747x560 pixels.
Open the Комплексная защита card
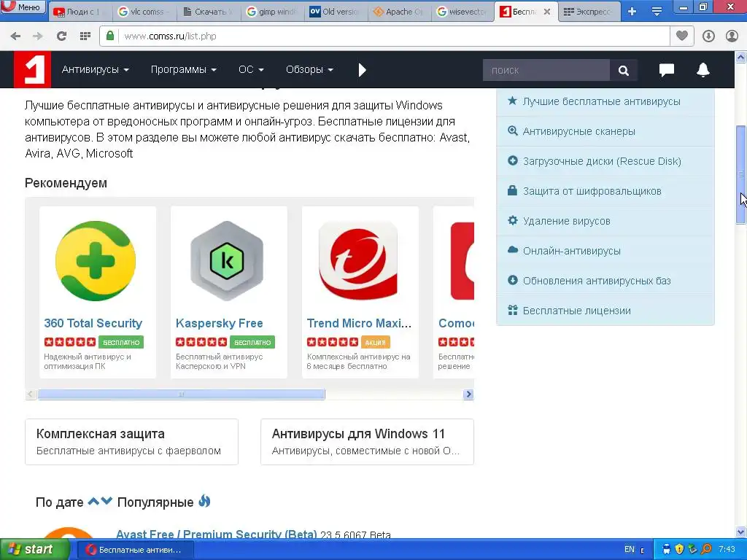tap(131, 442)
